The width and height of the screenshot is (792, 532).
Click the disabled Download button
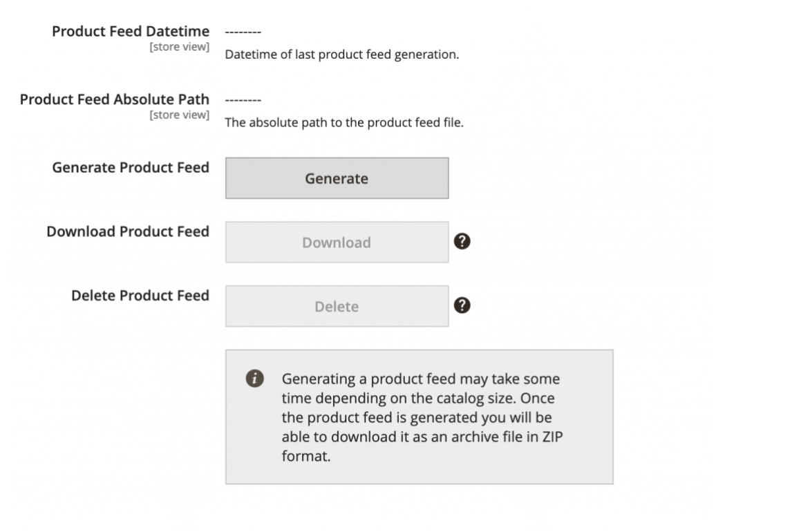[337, 243]
